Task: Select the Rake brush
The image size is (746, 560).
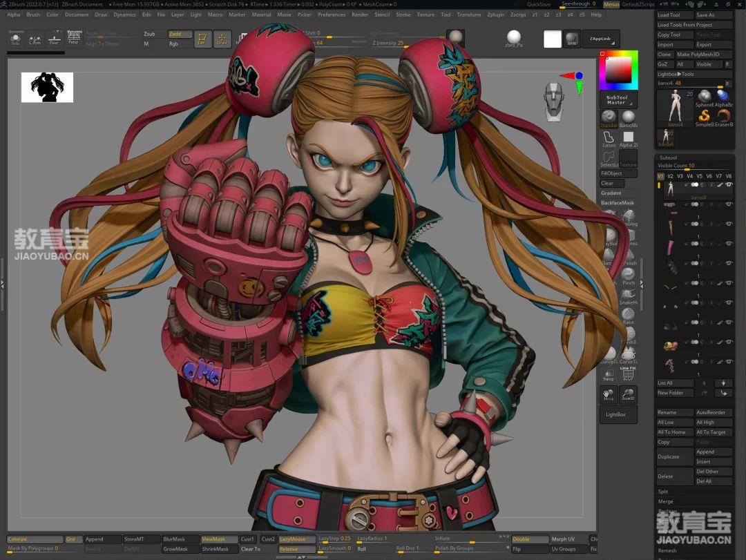Action: click(629, 316)
